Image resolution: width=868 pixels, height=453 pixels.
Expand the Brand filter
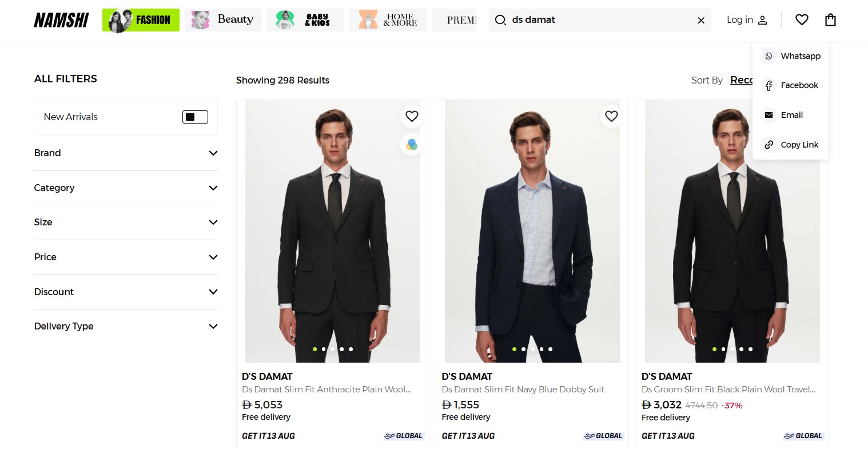click(126, 153)
